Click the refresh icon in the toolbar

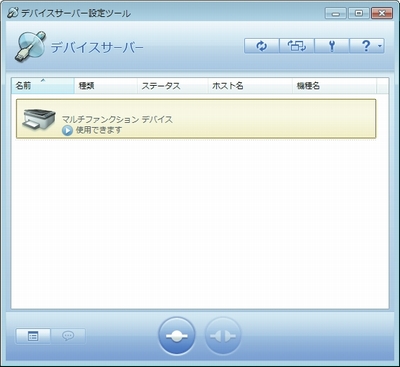click(262, 46)
